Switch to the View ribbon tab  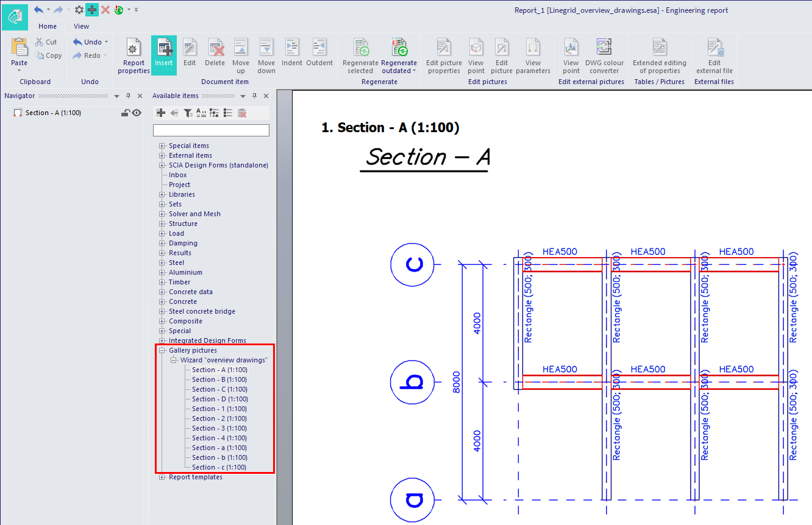(81, 26)
